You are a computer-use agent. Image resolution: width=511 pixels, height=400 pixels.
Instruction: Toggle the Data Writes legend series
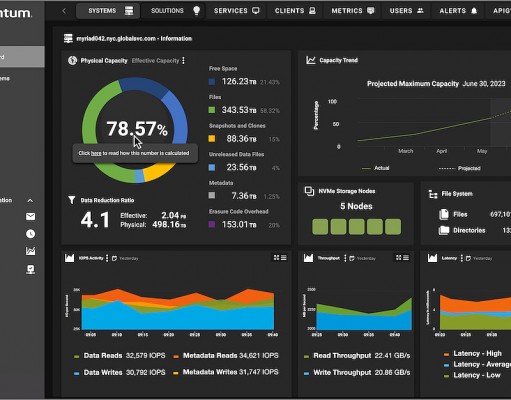[120, 372]
